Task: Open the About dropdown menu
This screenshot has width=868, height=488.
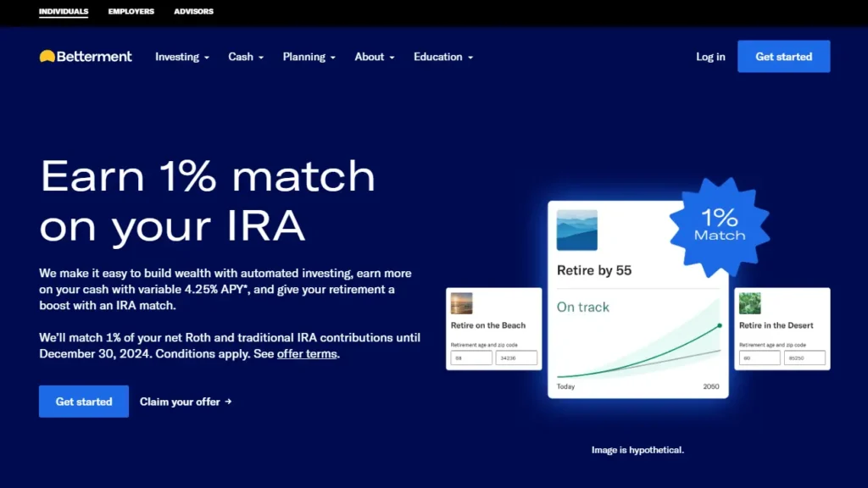Action: [x=375, y=57]
